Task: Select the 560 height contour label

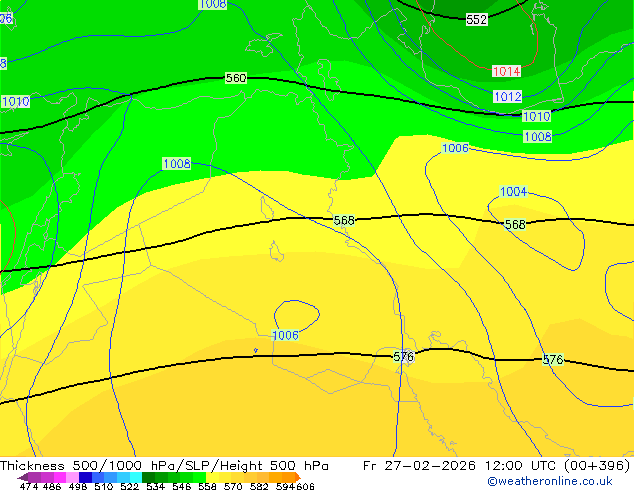Action: coord(235,78)
